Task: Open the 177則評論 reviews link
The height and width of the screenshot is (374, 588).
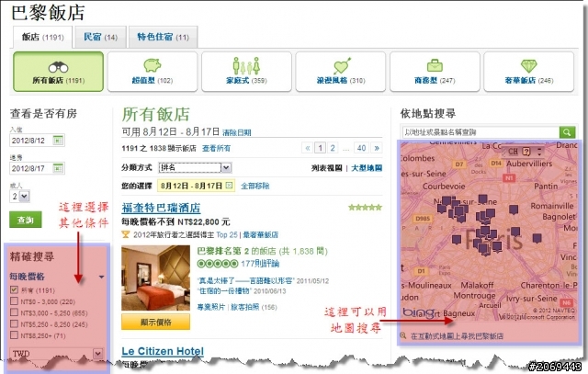Action: [260, 264]
